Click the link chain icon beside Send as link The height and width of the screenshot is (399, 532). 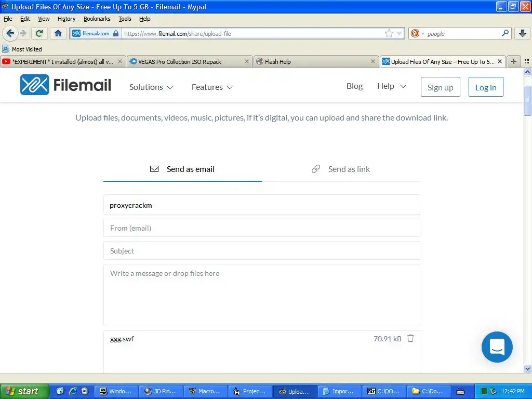pyautogui.click(x=316, y=169)
